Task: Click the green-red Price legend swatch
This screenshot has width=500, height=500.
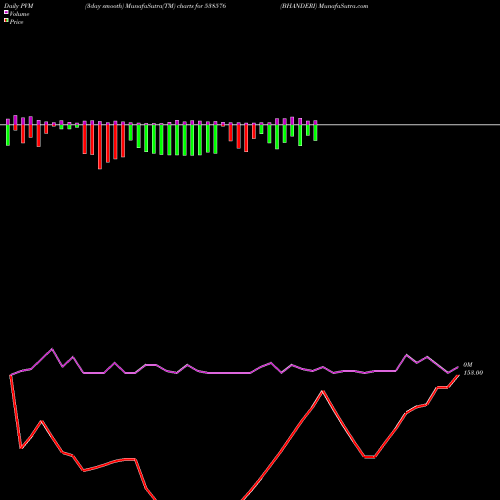Action: [6, 20]
